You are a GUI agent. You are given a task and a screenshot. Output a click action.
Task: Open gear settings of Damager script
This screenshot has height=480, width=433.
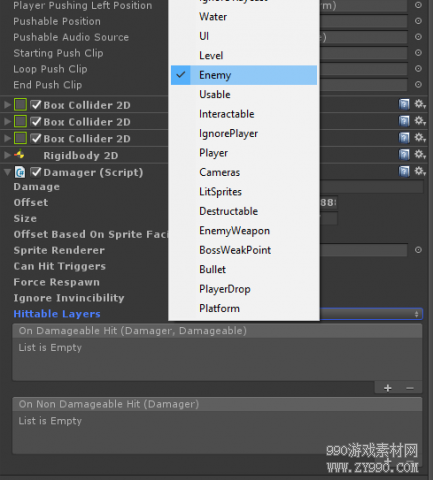(x=420, y=172)
